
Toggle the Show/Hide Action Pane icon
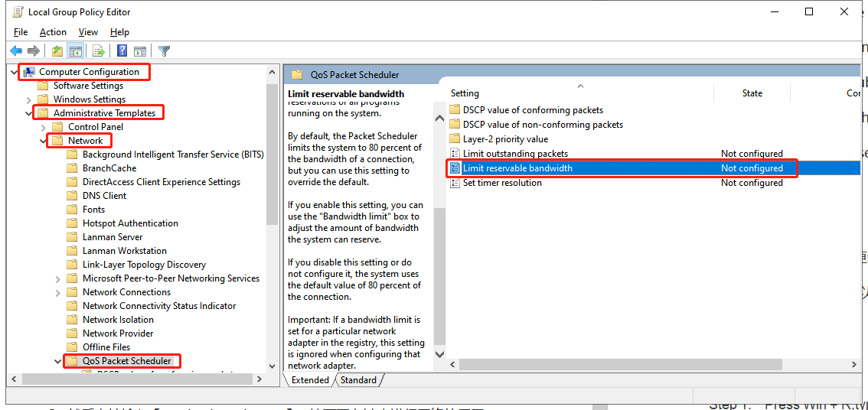[140, 51]
